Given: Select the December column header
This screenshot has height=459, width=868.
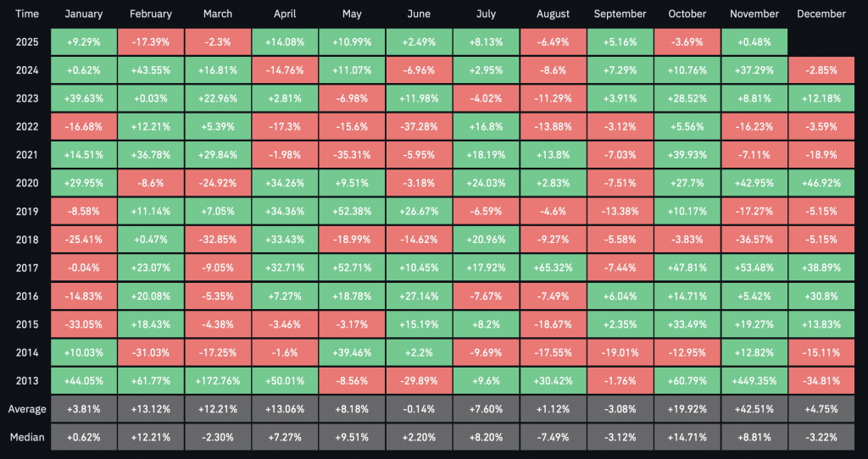Looking at the screenshot, I should click(821, 14).
